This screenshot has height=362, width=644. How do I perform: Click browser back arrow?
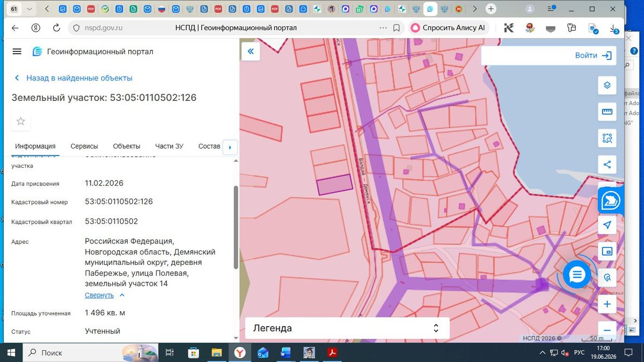coord(14,28)
